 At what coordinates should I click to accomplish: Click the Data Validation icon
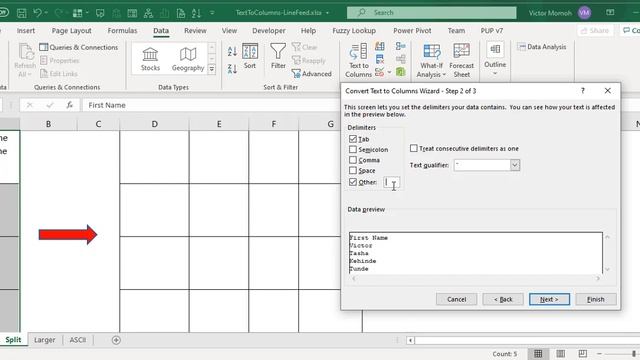(380, 73)
